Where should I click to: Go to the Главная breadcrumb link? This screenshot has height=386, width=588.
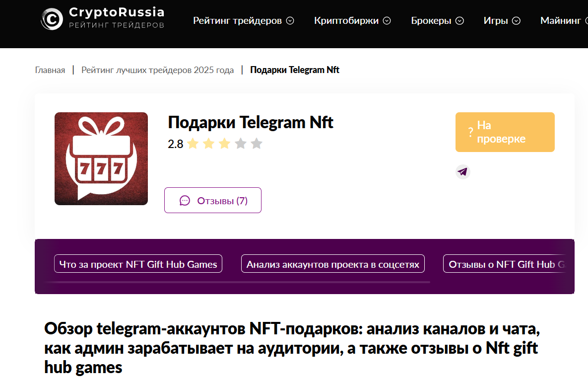(50, 70)
